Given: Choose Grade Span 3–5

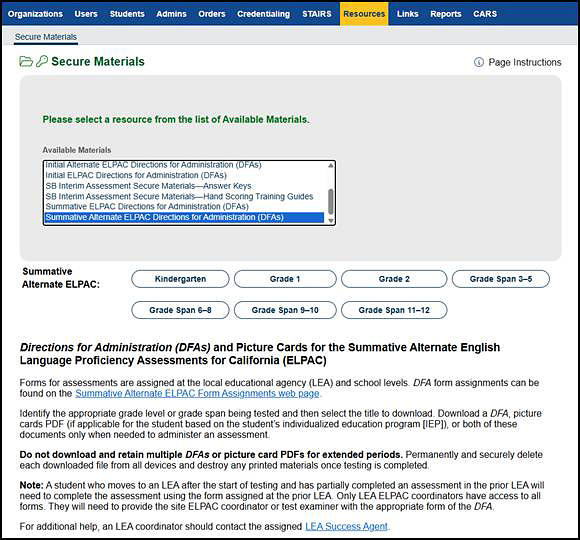Looking at the screenshot, I should tap(500, 279).
